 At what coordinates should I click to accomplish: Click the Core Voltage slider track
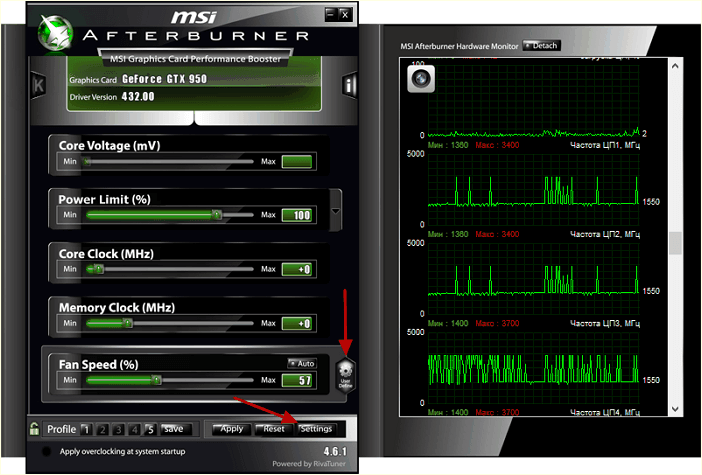(169, 162)
